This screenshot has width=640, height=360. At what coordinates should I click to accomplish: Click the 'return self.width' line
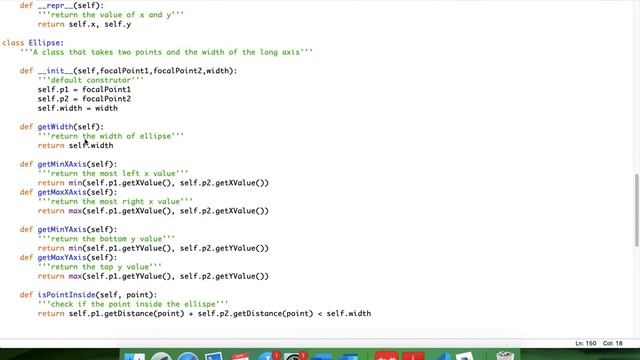pos(76,146)
